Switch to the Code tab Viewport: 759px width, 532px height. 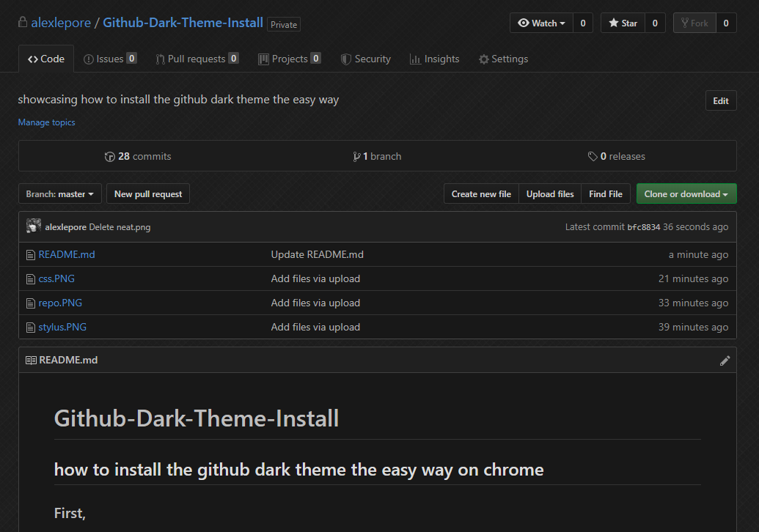[46, 59]
